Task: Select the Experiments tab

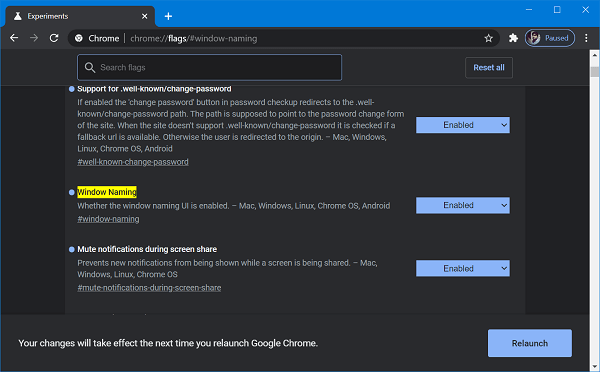Action: pos(80,16)
